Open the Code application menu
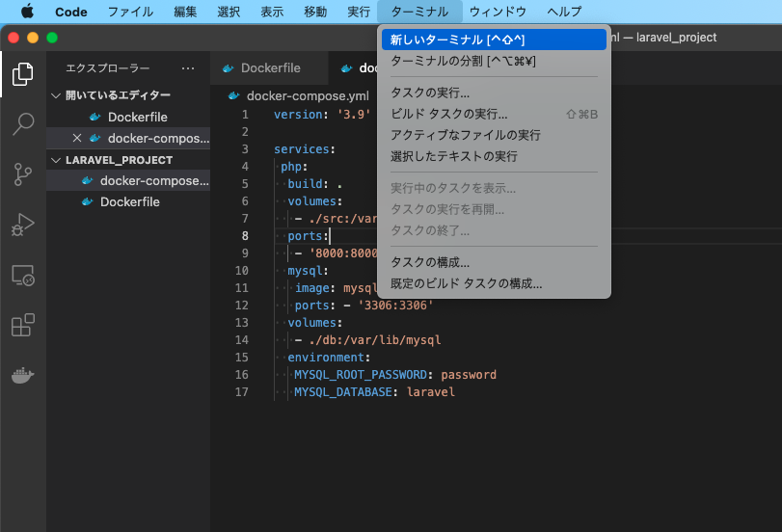 coord(70,12)
